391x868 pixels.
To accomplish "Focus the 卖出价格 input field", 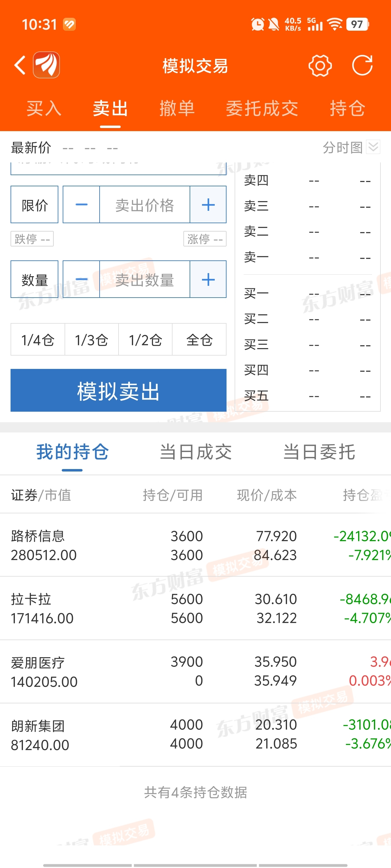I will (x=145, y=205).
